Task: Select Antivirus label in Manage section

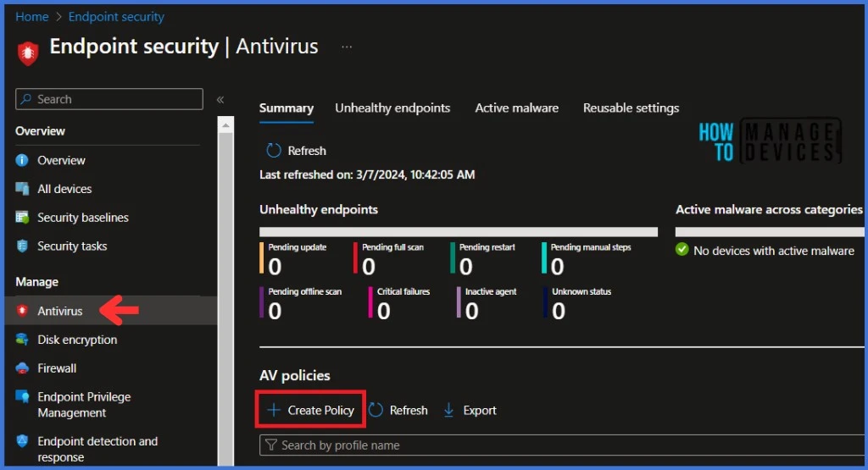Action: [x=60, y=311]
